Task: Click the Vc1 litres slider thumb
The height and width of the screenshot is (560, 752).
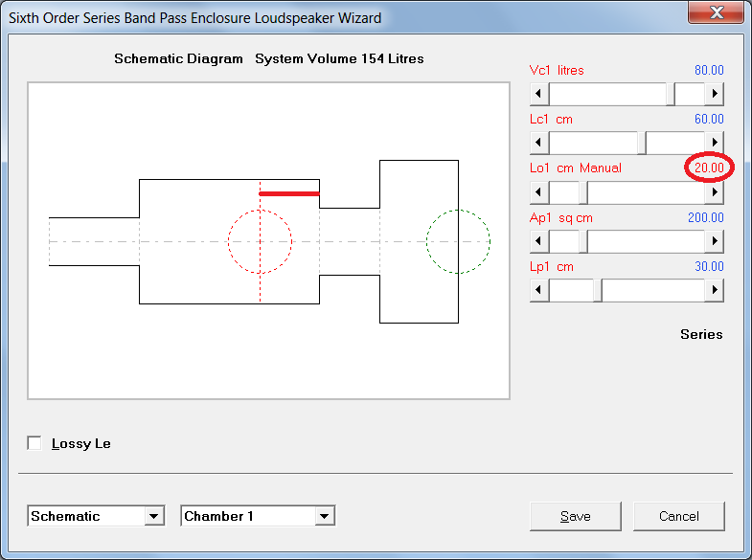Action: tap(671, 94)
